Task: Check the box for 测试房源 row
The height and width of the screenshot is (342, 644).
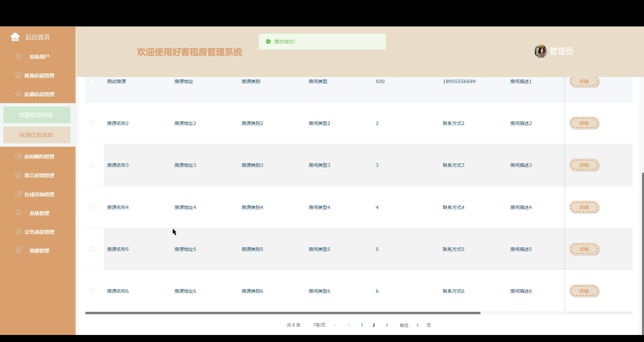Action: tap(92, 81)
